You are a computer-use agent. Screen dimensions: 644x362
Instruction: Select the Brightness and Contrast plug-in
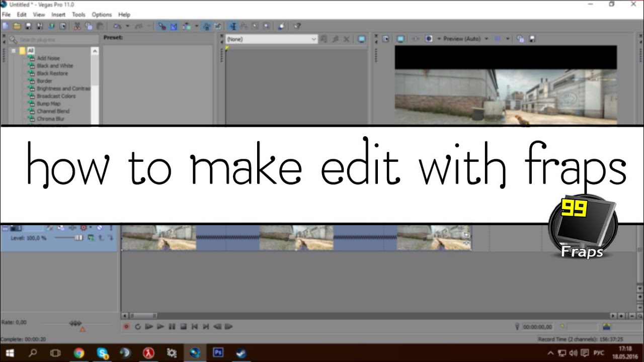point(63,88)
